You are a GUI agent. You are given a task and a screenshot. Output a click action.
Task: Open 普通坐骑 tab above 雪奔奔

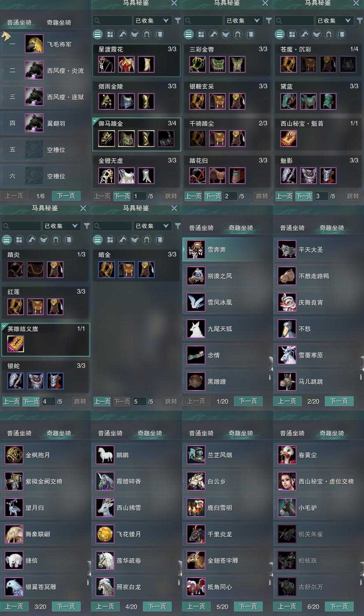pos(201,228)
